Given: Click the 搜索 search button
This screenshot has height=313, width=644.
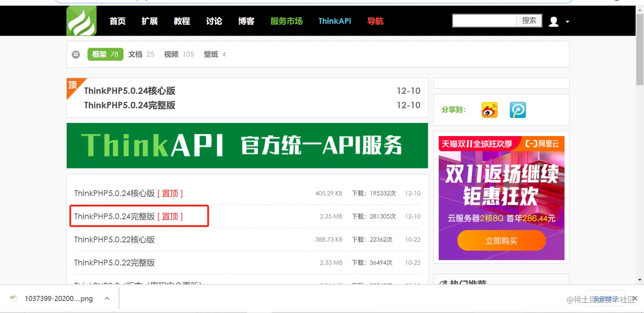Looking at the screenshot, I should pos(529,20).
